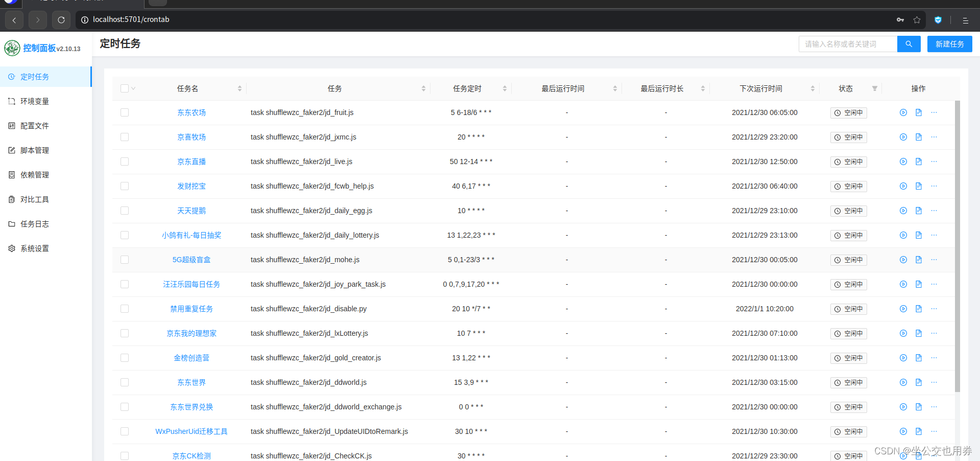Run the 东东农场 task with play icon
The height and width of the screenshot is (461, 980).
pyautogui.click(x=903, y=112)
